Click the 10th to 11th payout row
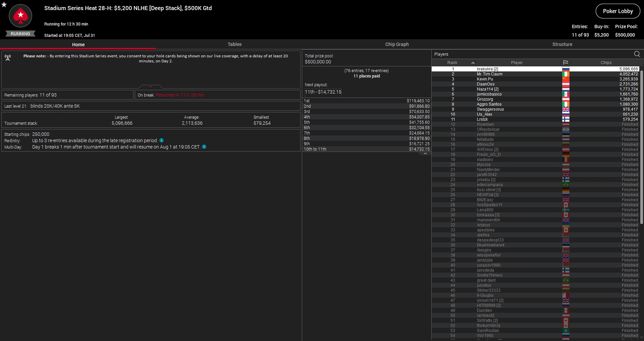 [367, 149]
